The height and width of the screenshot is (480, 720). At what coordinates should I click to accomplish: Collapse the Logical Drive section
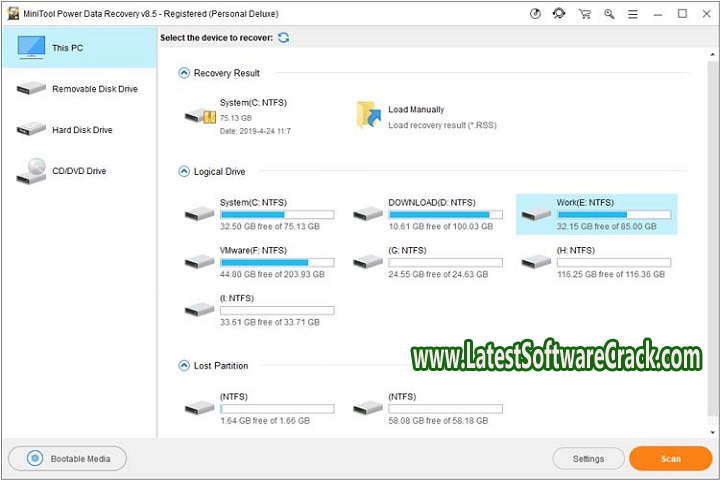tap(184, 172)
